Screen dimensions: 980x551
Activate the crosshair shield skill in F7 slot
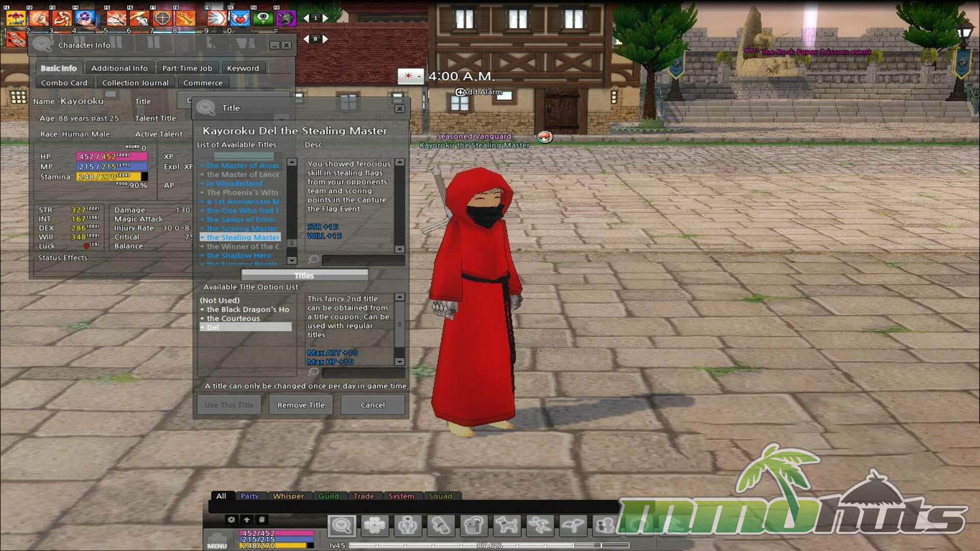162,18
